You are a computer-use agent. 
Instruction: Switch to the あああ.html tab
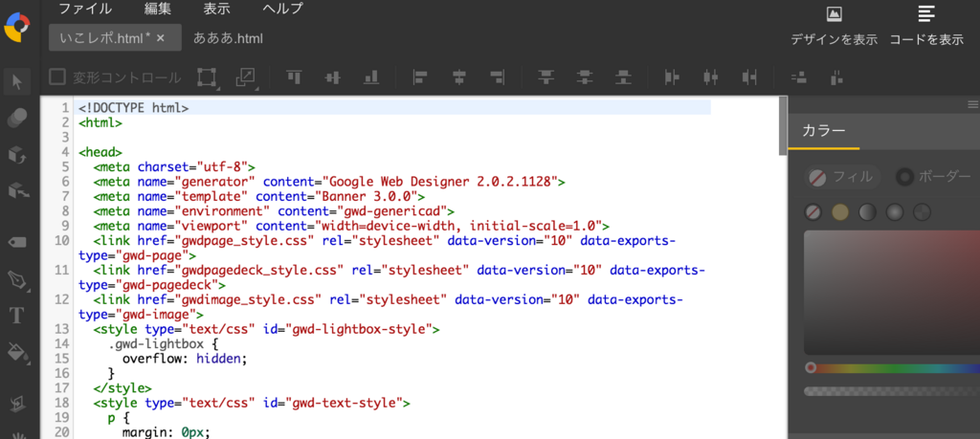(228, 38)
